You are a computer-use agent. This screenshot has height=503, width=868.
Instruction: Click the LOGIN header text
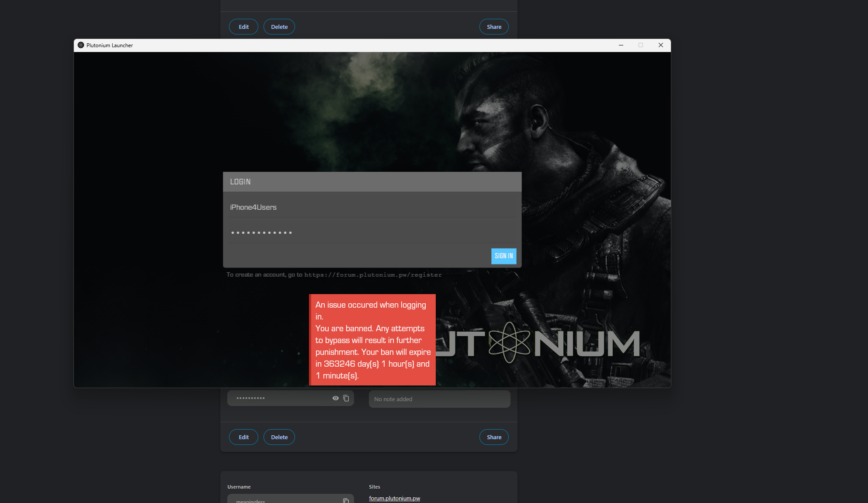click(x=240, y=182)
